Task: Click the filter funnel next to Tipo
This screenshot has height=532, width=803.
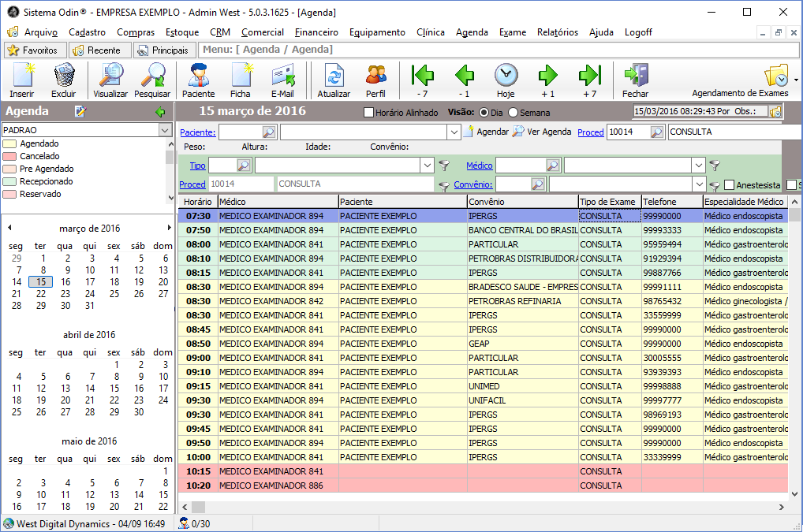Action: tap(444, 166)
